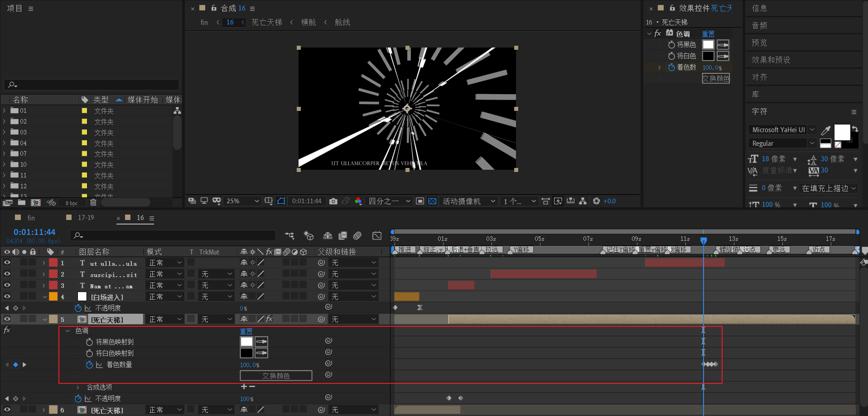Click the region of interest icon

420,201
